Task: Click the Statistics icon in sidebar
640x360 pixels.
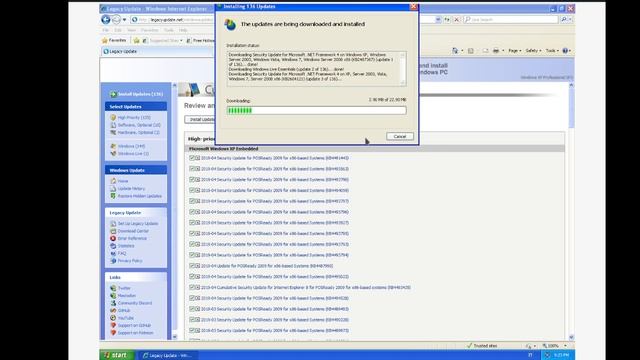Action: (113, 246)
